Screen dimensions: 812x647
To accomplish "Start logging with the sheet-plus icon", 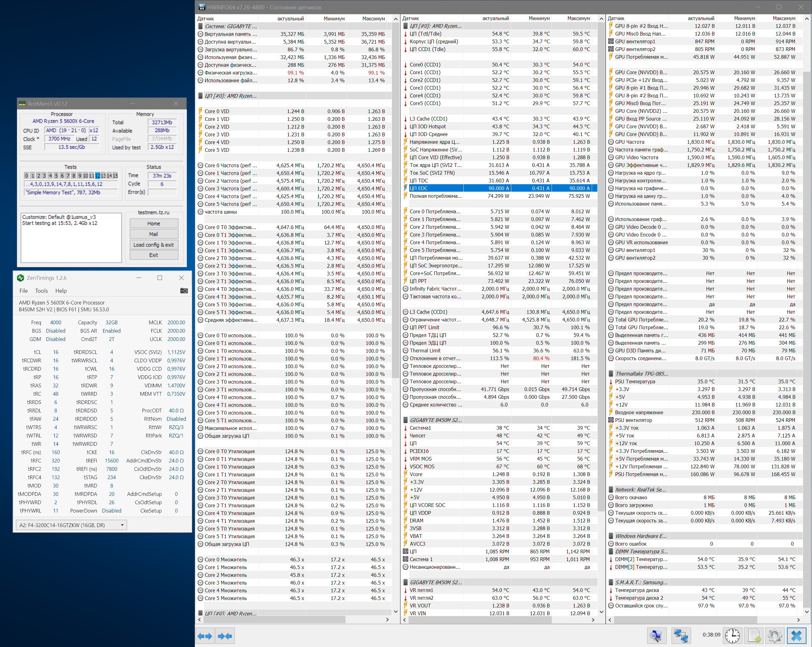I will click(x=754, y=636).
